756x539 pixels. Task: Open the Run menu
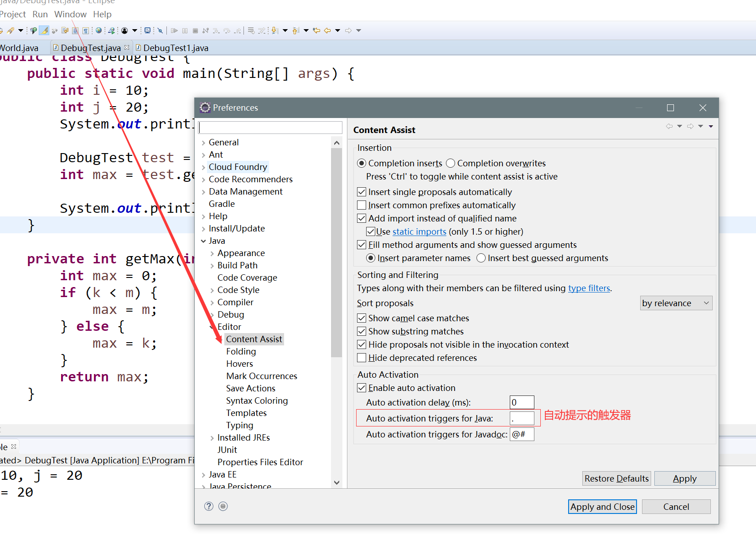(40, 14)
